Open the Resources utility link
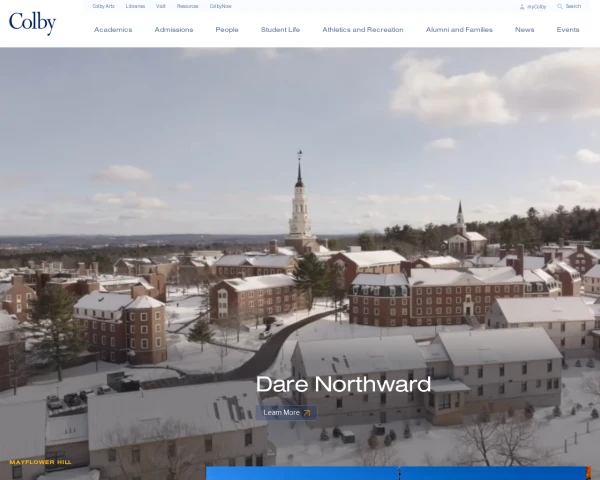600x480 pixels. click(187, 6)
